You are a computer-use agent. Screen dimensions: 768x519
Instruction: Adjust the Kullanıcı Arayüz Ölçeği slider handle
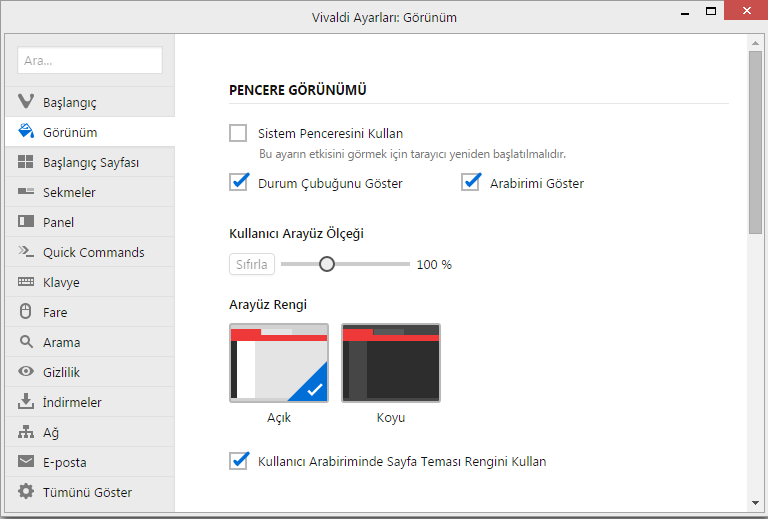(x=327, y=264)
